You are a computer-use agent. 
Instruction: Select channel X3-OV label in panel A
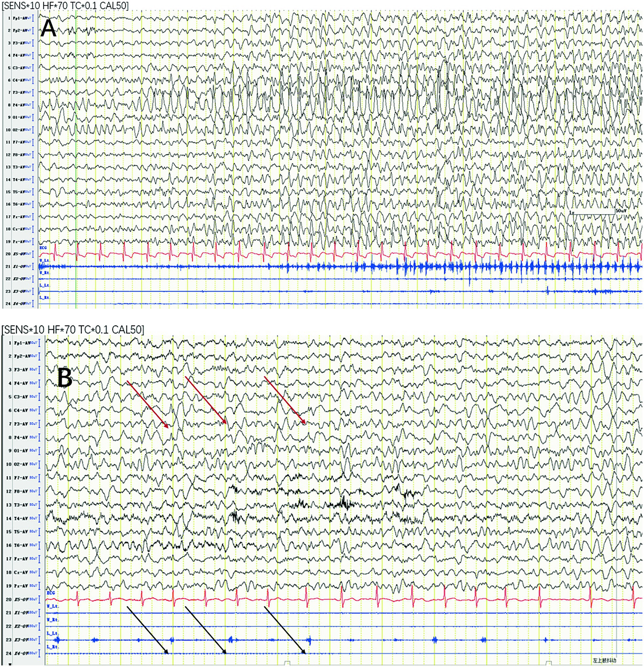click(x=19, y=291)
